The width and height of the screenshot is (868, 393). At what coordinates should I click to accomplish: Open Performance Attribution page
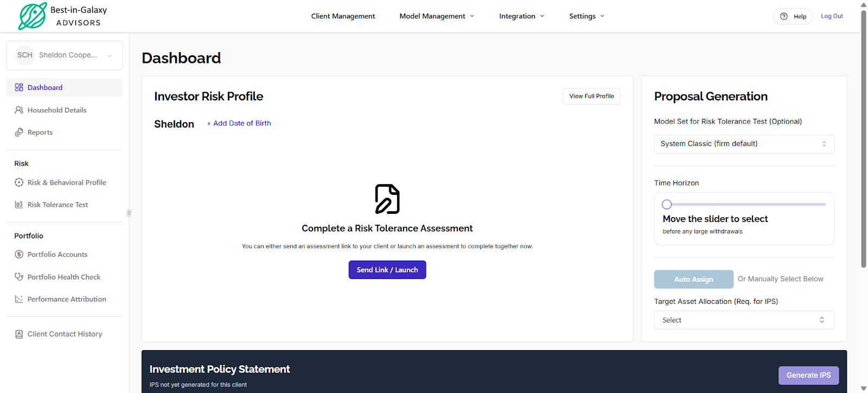pos(65,299)
